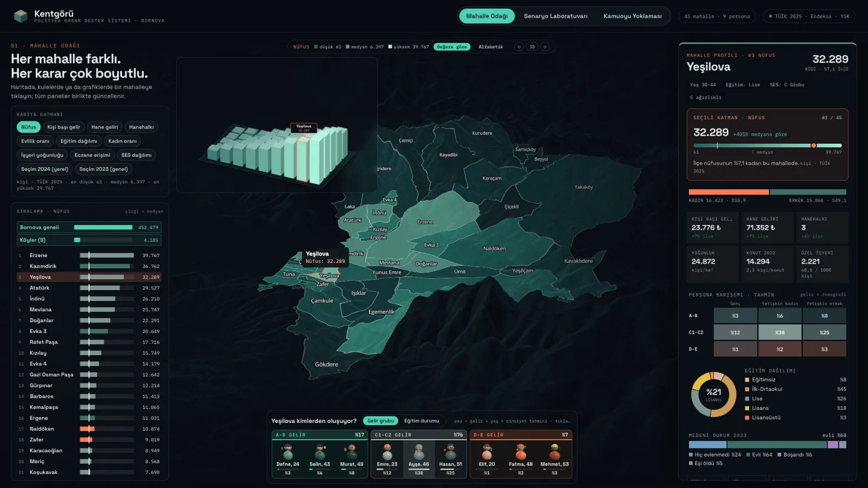Expand the Bornova geneli ranking row
Viewport: 868px width, 488px height.
[x=89, y=227]
